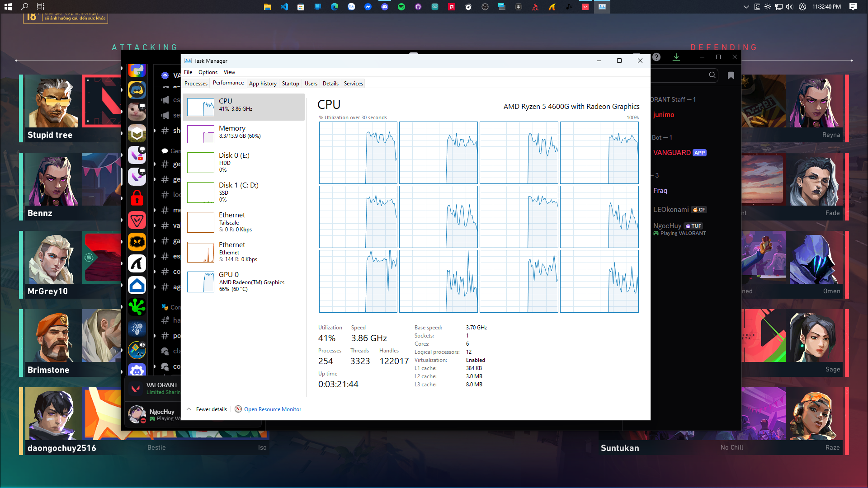Open the cat avatar server in Discord
Screen dimensions: 868x488
[137, 112]
